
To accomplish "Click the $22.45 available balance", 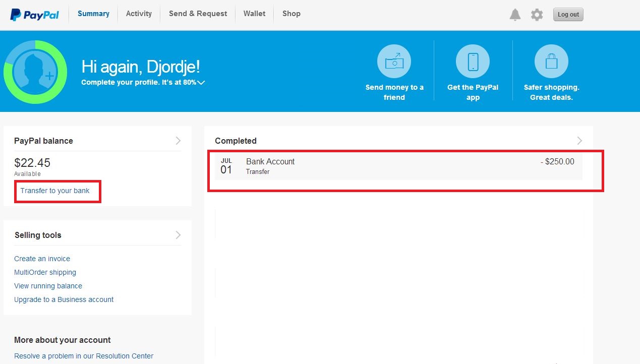I will [x=32, y=163].
